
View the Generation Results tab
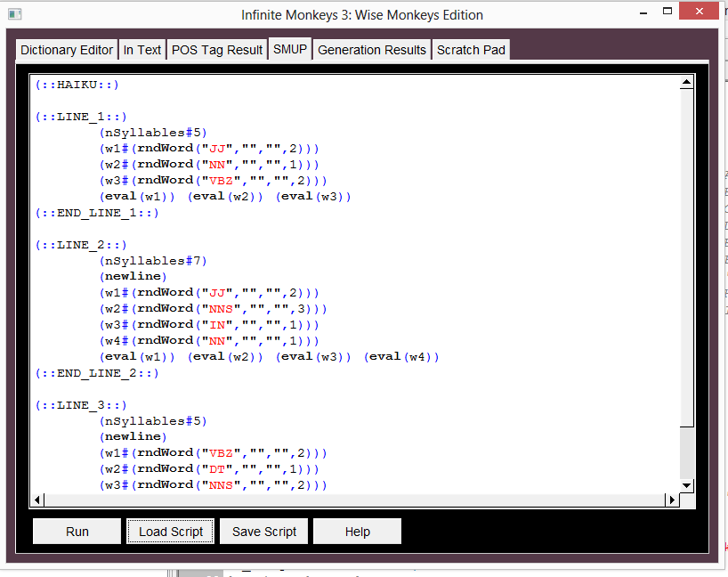(x=371, y=50)
